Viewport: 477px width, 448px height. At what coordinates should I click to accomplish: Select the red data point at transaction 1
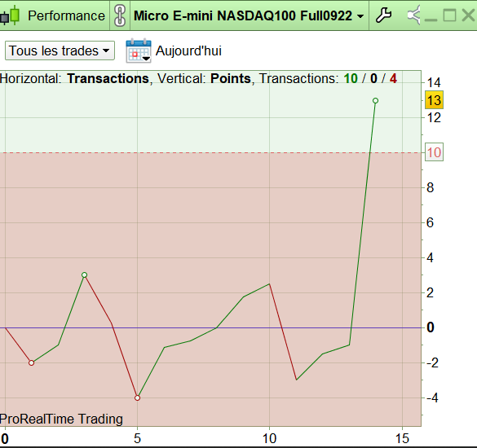pyautogui.click(x=31, y=363)
